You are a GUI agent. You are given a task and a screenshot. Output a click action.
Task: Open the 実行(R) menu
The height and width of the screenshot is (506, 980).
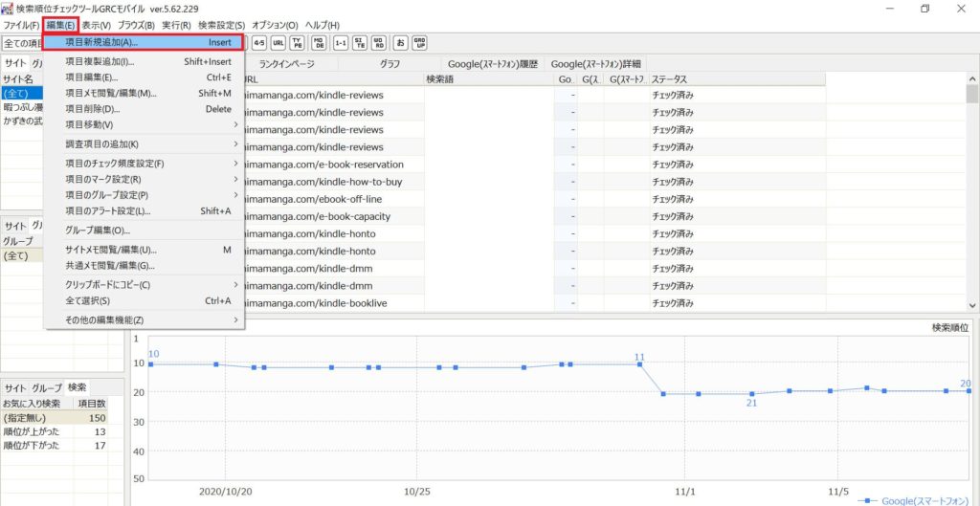click(x=177, y=25)
